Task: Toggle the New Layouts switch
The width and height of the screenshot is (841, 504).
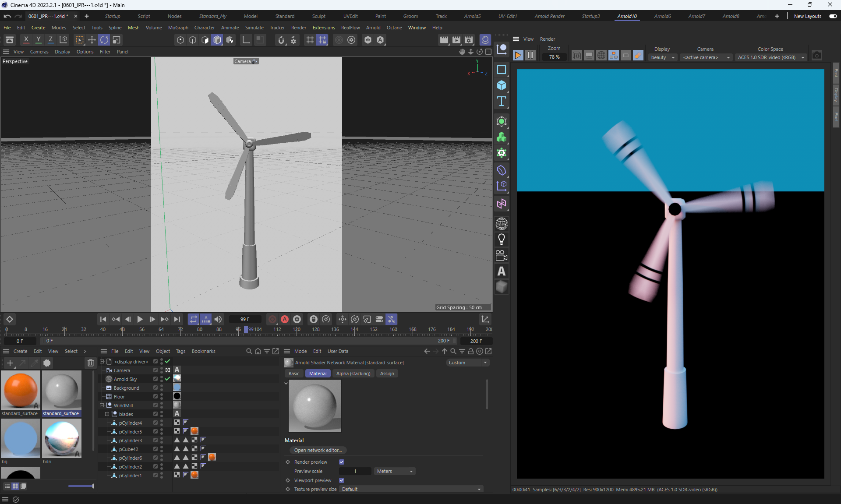Action: (x=833, y=16)
